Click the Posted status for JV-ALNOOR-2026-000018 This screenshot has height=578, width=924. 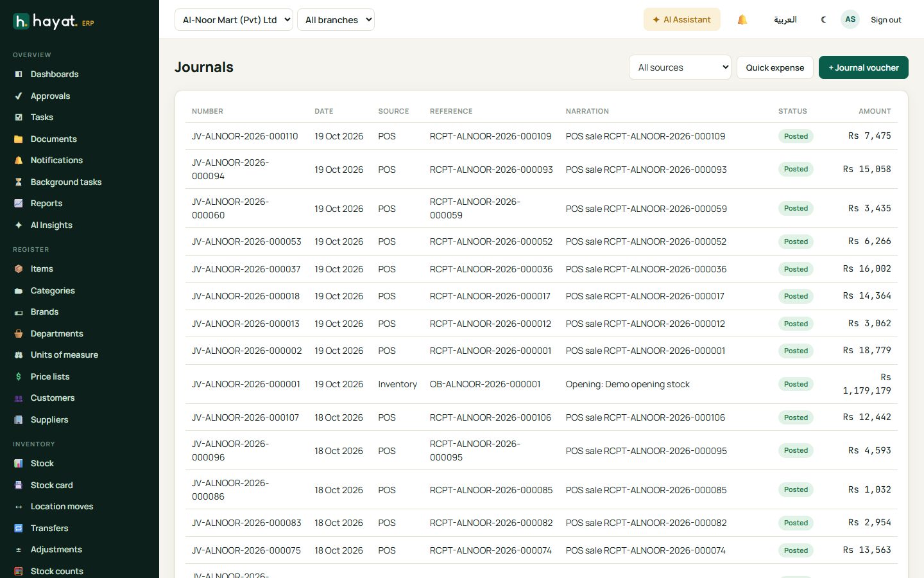coord(796,296)
